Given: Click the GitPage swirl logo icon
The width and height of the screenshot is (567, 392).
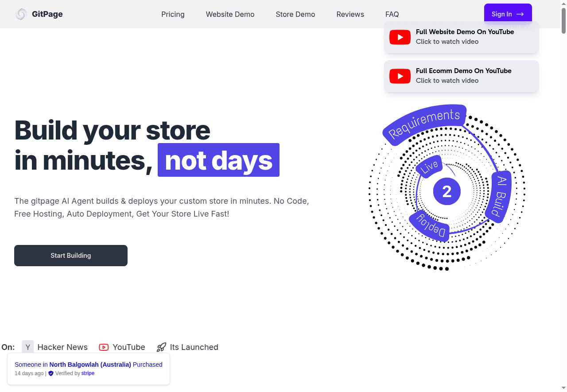Looking at the screenshot, I should pyautogui.click(x=21, y=14).
